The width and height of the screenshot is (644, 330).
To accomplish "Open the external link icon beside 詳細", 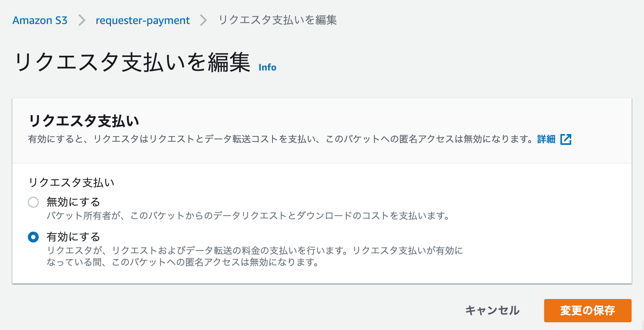I will (566, 139).
